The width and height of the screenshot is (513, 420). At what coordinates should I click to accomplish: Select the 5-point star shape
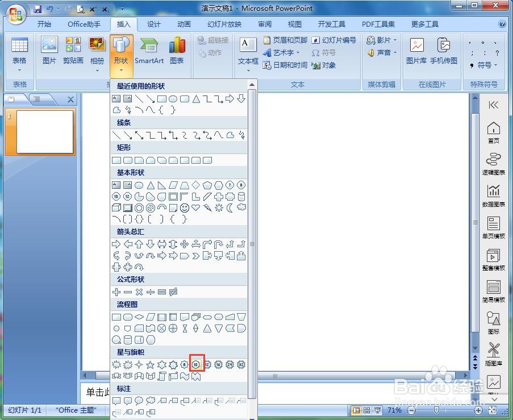[x=150, y=364]
